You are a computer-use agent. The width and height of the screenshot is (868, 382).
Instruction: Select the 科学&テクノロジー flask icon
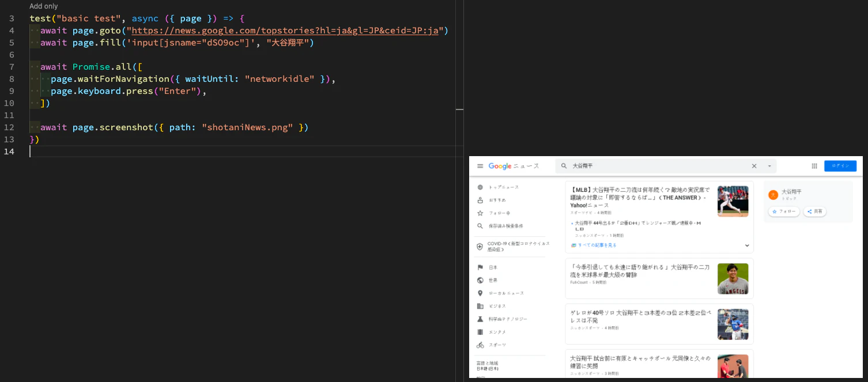[481, 319]
